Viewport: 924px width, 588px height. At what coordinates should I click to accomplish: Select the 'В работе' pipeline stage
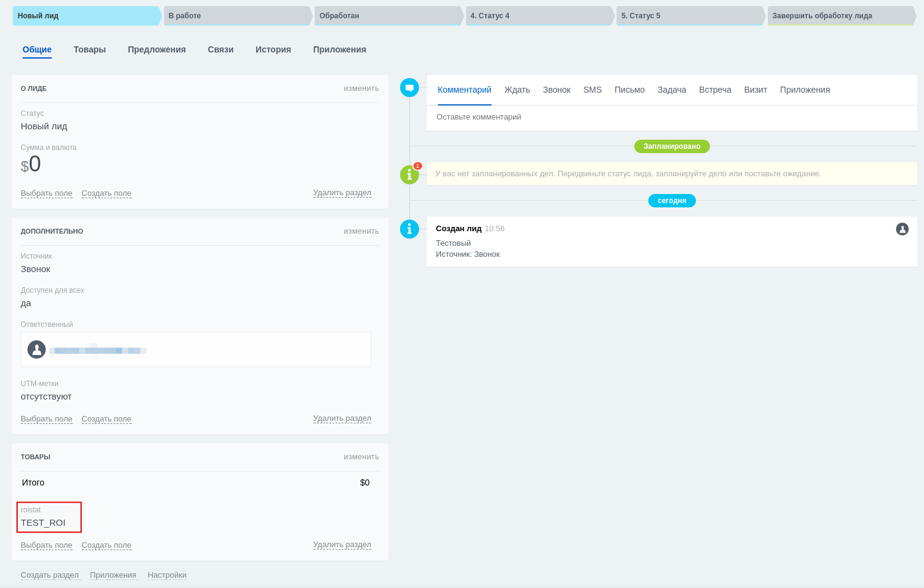237,16
